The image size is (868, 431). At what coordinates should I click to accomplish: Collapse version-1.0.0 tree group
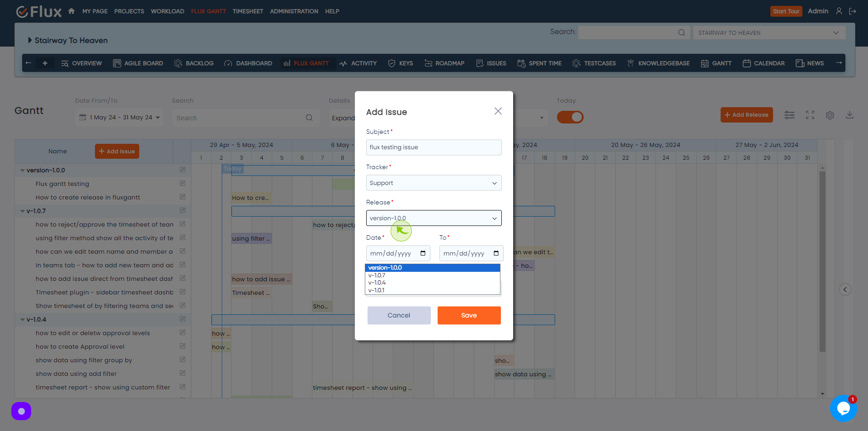[x=22, y=171]
